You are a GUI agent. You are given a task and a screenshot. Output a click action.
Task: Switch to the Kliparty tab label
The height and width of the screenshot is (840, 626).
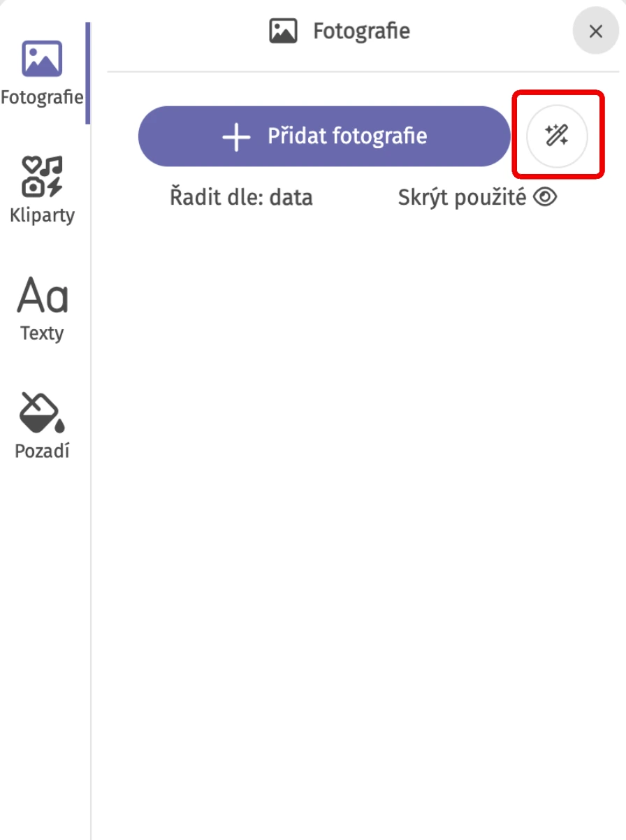click(42, 215)
